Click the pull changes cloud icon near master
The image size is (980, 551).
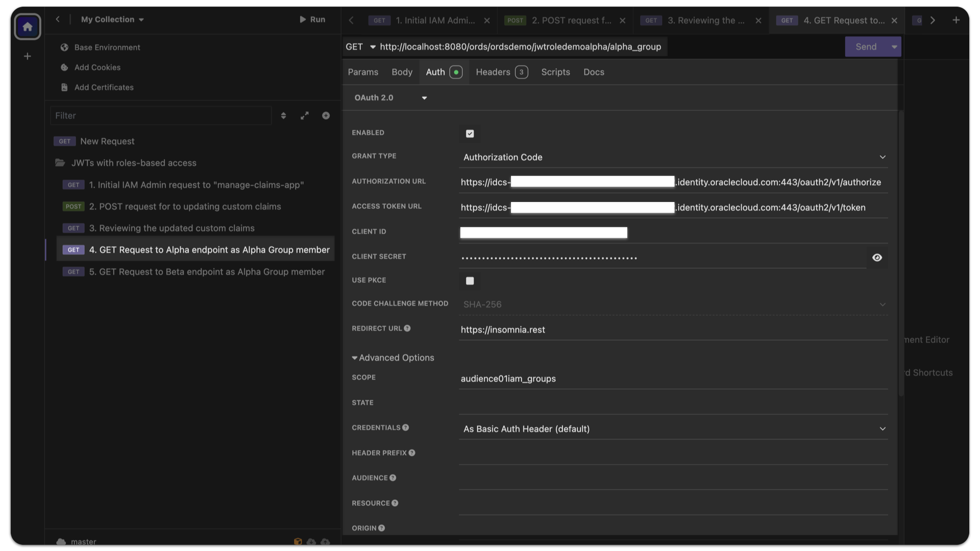[311, 542]
